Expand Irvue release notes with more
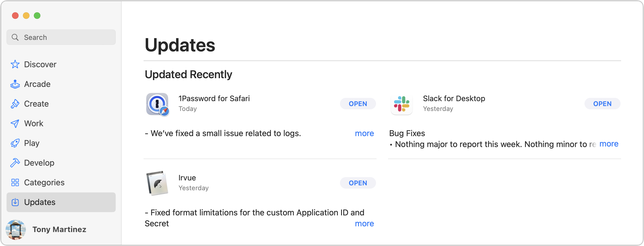This screenshot has width=644, height=246. pyautogui.click(x=364, y=224)
